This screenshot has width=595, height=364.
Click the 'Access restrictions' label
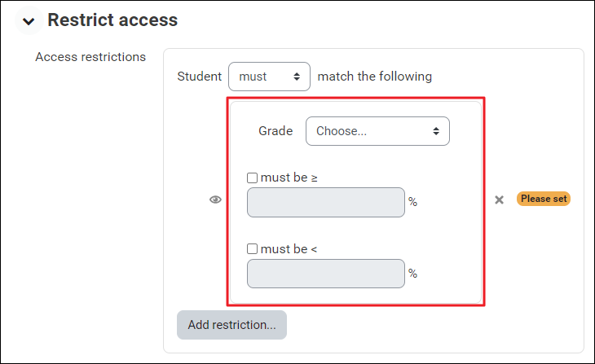(90, 57)
